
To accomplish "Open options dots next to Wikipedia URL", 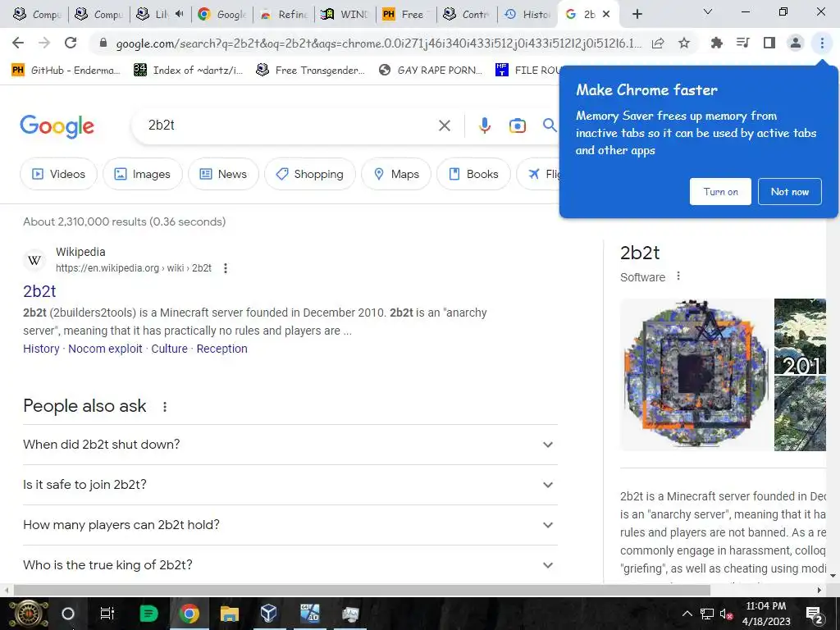I will (x=226, y=268).
